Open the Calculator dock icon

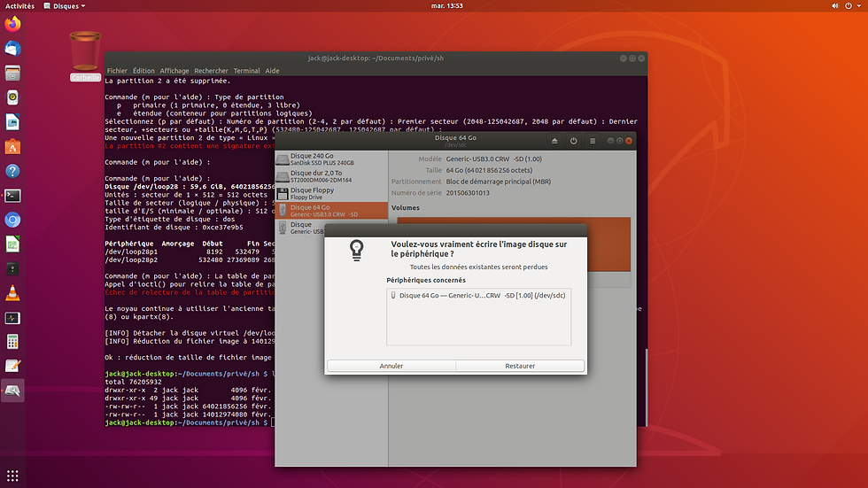pyautogui.click(x=12, y=342)
